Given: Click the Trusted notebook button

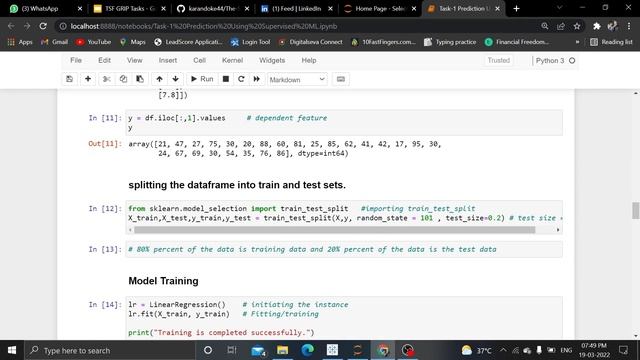Looking at the screenshot, I should tap(498, 60).
